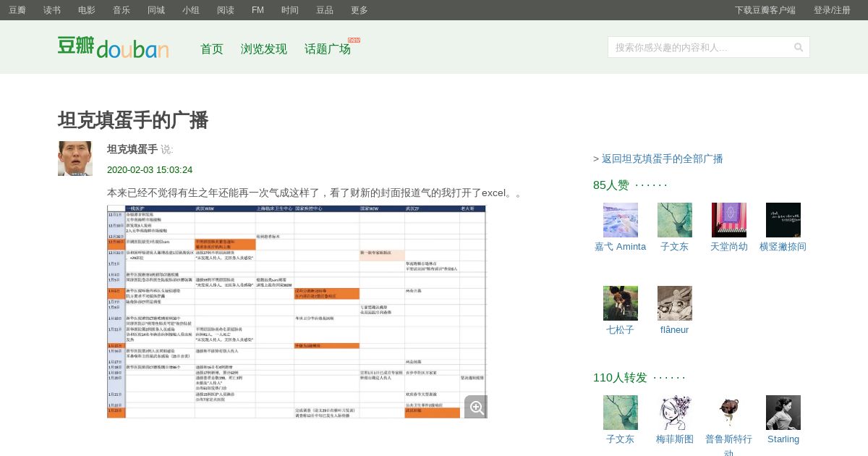868x456 pixels.
Task: Click the username 坦克填蛋手 link
Action: [132, 149]
